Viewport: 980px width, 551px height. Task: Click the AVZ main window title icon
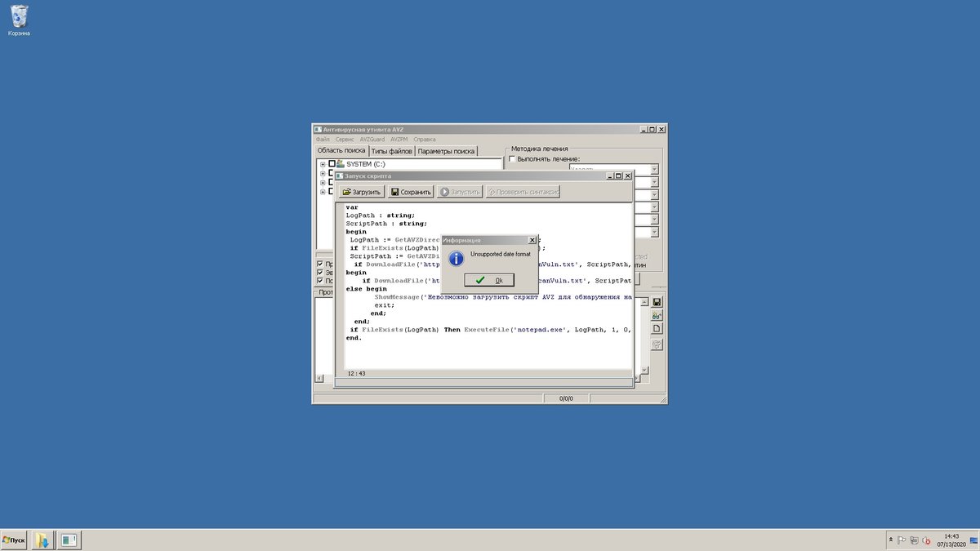(x=318, y=129)
